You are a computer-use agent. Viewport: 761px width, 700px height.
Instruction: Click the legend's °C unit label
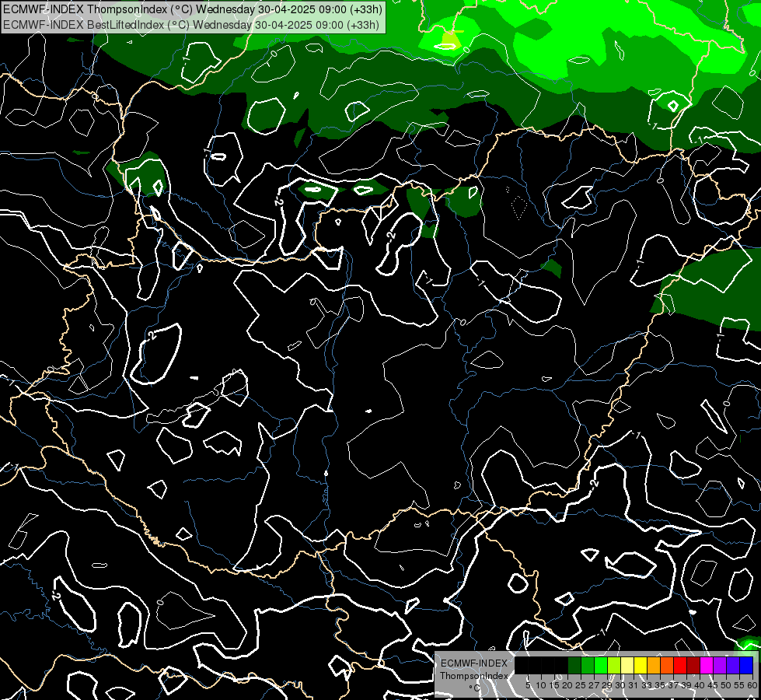point(475,688)
